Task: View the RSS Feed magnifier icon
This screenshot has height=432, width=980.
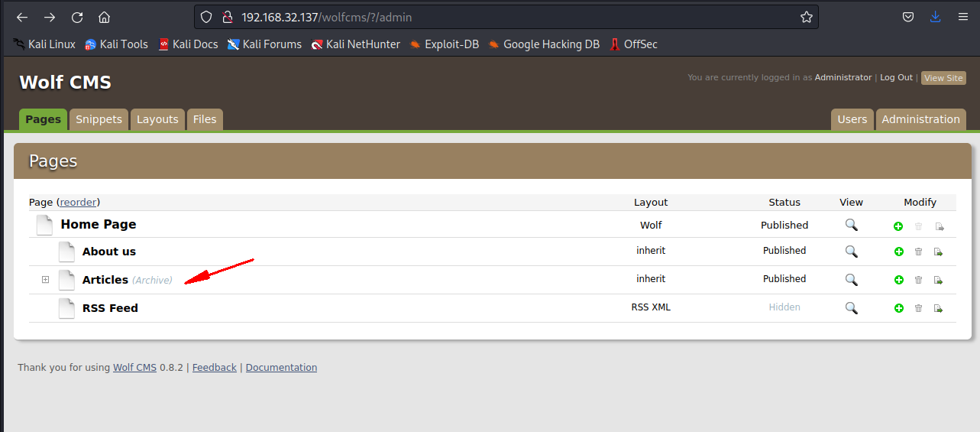Action: pos(851,308)
